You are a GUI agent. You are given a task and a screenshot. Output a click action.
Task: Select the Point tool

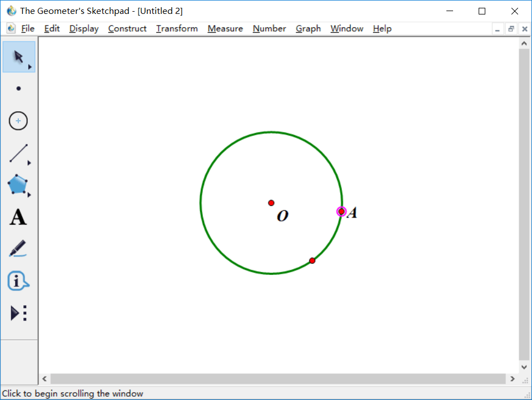point(19,88)
